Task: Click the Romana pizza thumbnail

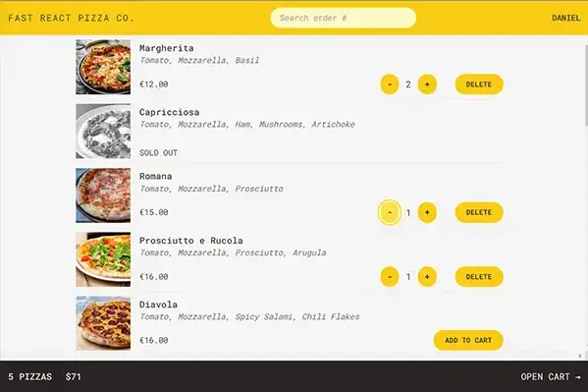Action: tap(103, 196)
